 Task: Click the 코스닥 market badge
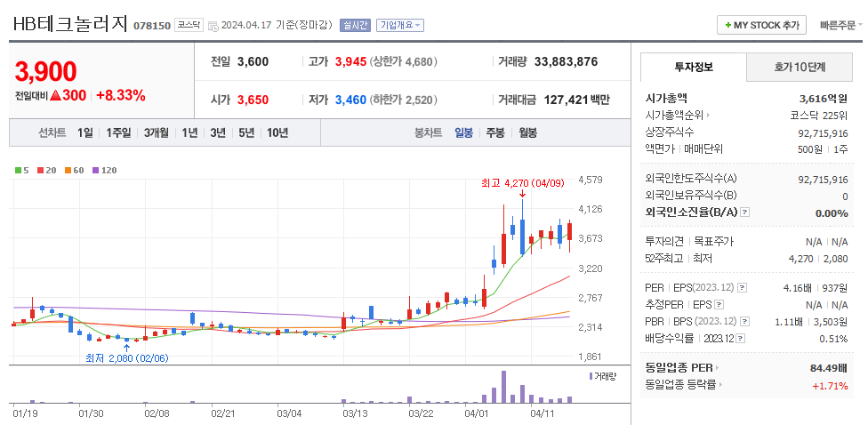tap(189, 25)
